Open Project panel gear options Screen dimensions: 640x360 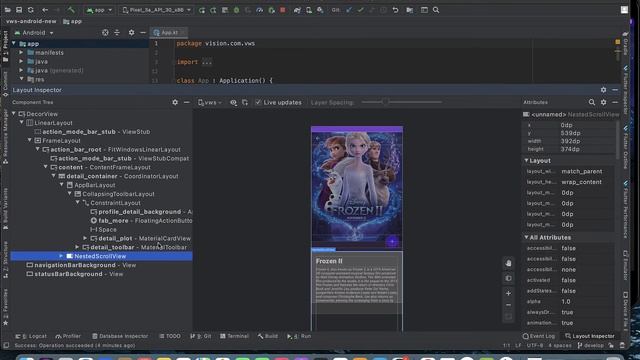click(x=131, y=32)
